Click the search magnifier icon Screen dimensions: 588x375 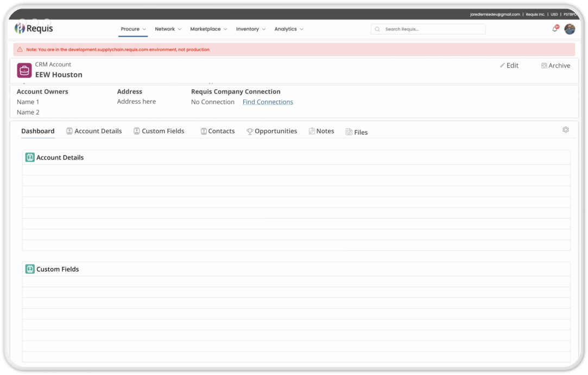[377, 29]
